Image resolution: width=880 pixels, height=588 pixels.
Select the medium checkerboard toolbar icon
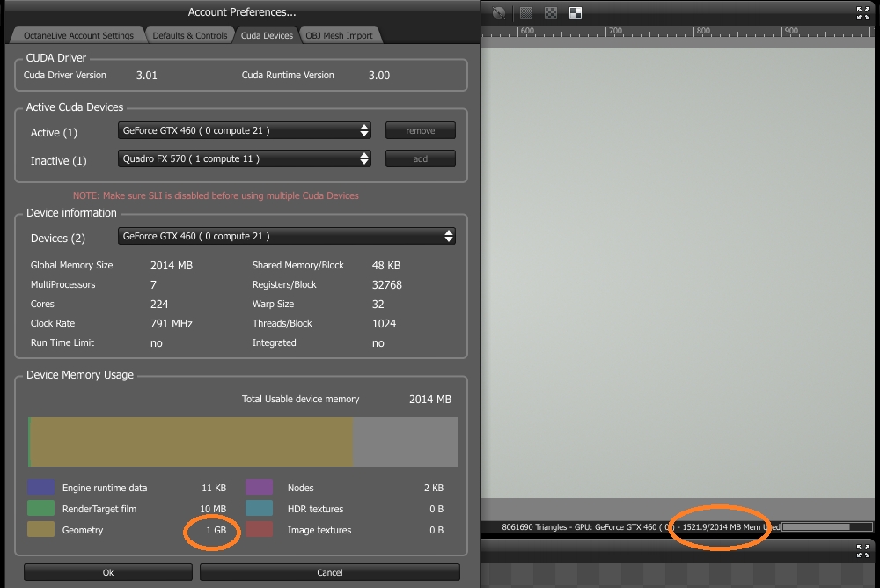point(551,13)
